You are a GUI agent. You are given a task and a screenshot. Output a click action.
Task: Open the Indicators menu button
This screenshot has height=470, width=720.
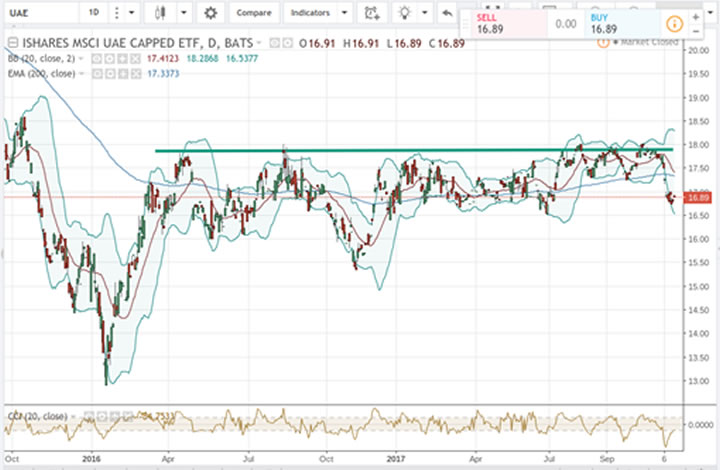tap(310, 12)
